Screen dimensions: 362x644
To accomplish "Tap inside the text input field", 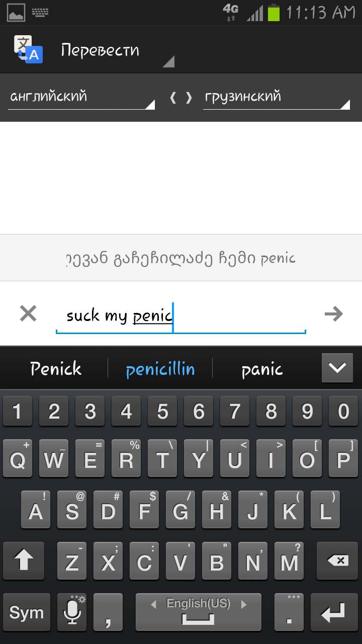I will coord(181,316).
